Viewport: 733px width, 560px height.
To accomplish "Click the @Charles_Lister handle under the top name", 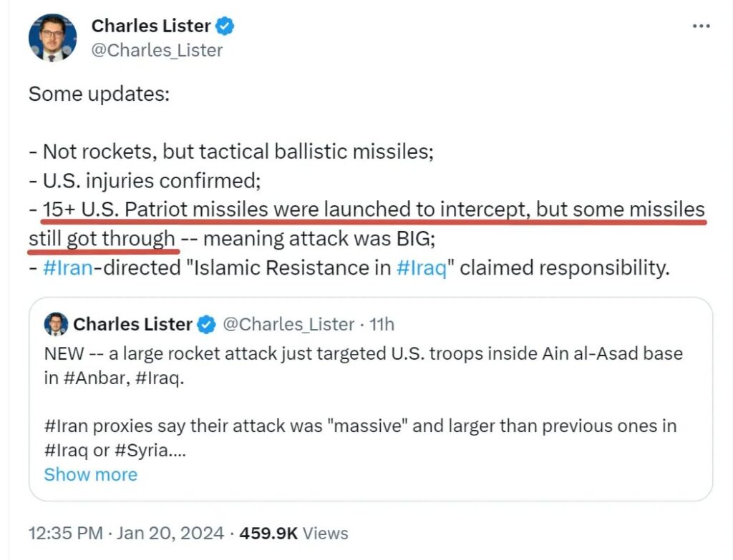I will [x=157, y=50].
